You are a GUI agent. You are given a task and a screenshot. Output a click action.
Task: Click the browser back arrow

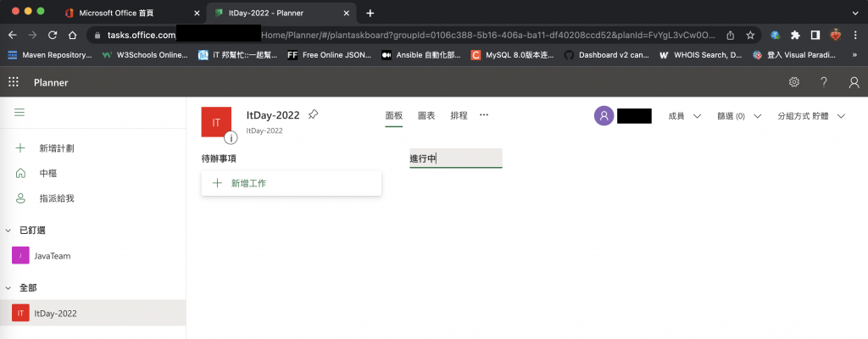(12, 35)
